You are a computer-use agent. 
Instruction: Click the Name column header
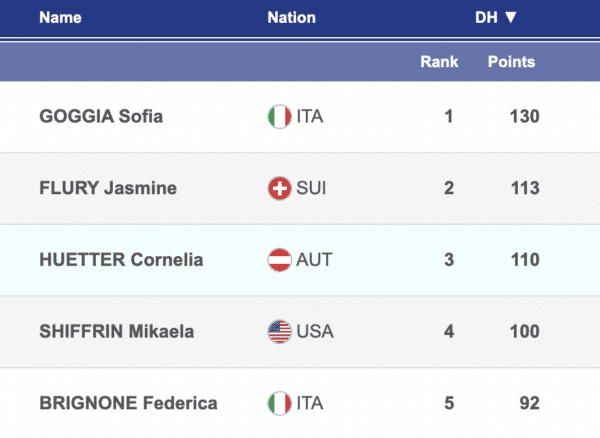coord(60,17)
